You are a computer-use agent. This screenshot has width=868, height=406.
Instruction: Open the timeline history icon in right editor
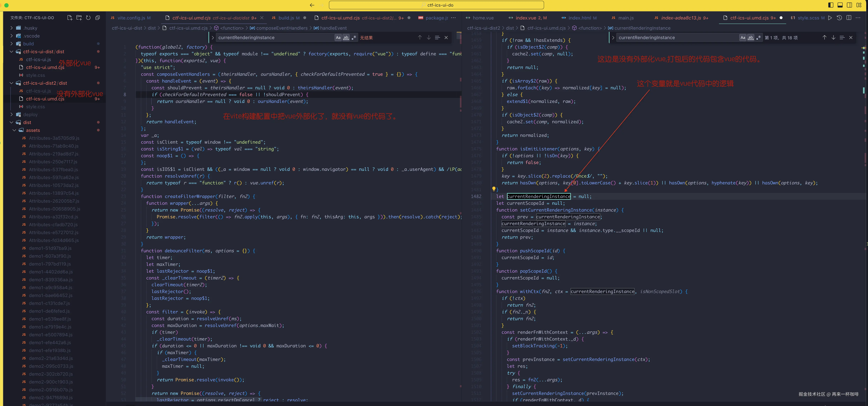click(x=839, y=18)
